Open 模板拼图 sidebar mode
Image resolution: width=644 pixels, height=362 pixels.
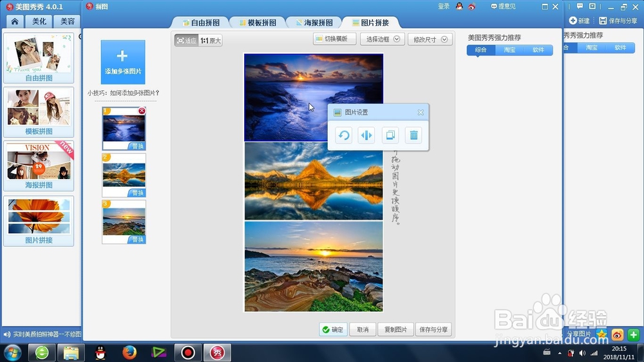point(39,112)
